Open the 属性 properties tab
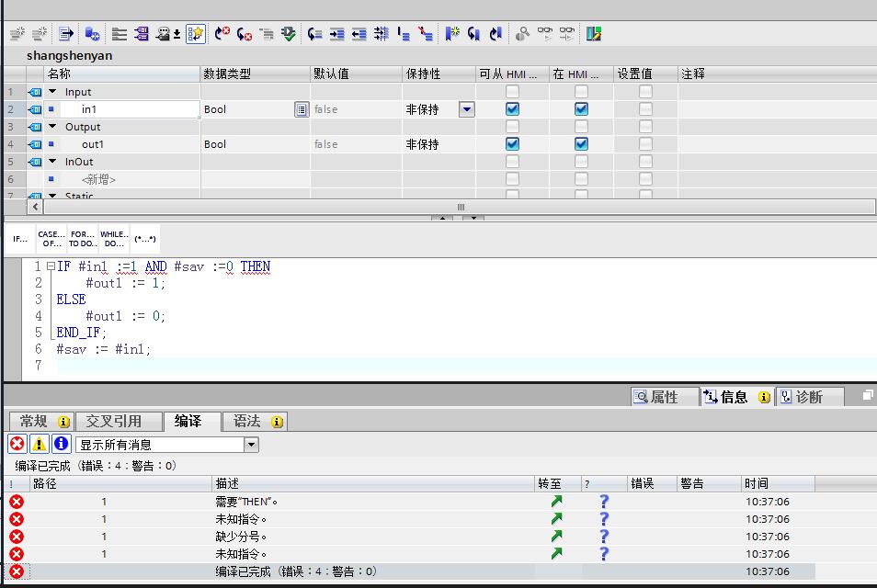 tap(665, 397)
